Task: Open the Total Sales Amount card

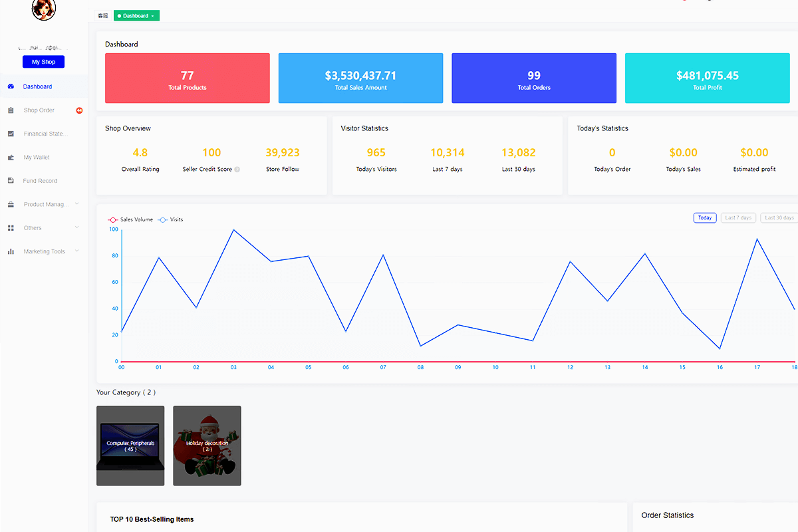Action: click(360, 78)
